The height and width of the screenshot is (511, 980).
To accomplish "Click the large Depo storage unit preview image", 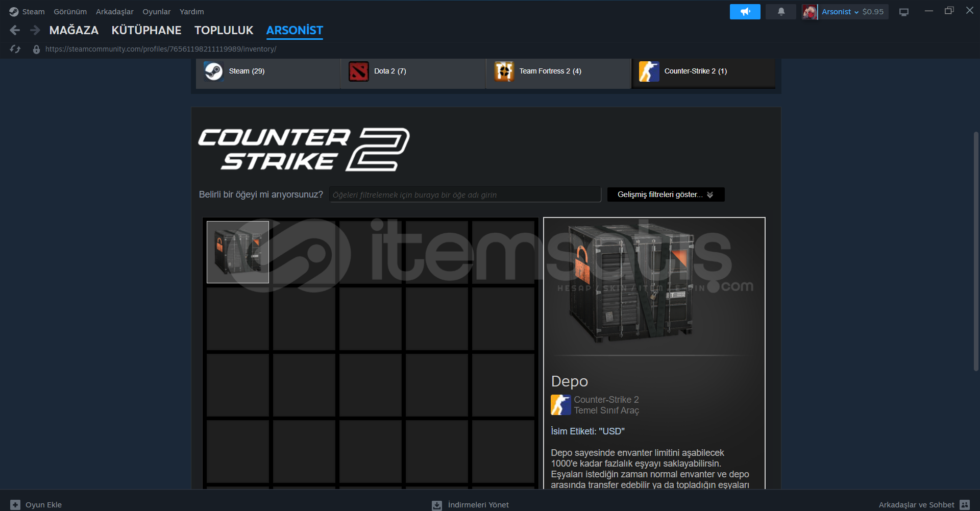I will [x=633, y=283].
